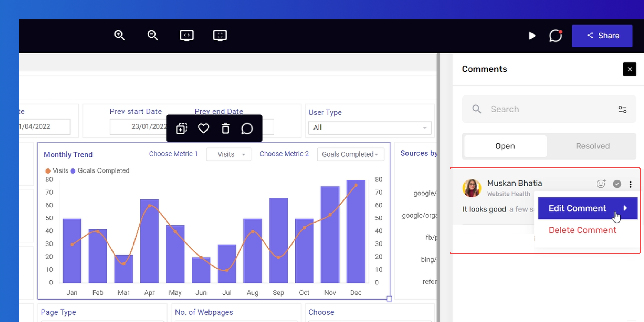The width and height of the screenshot is (644, 322).
Task: Duplicate the widget using the copy icon
Action: point(182,128)
